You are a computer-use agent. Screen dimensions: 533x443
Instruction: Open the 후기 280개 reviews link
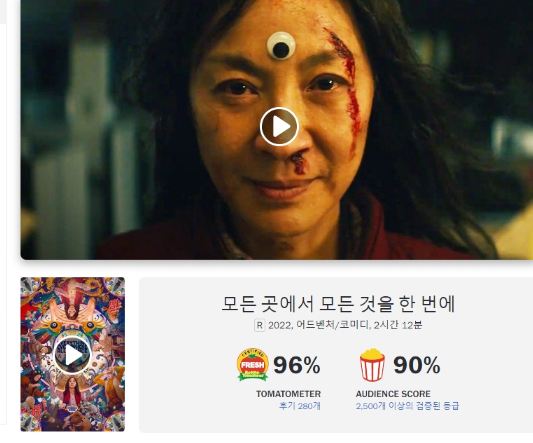pos(300,406)
